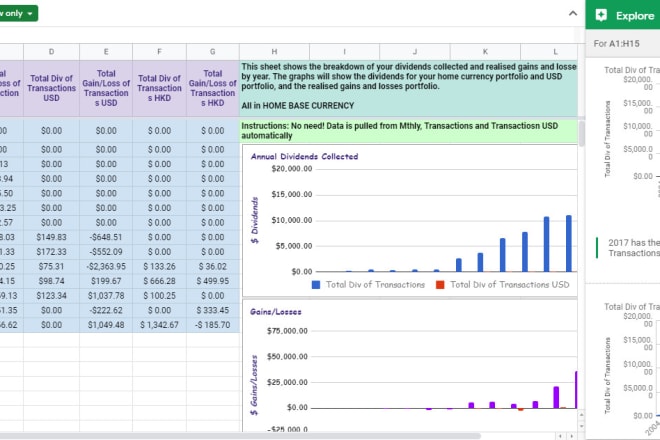660x440 pixels.
Task: Select the cell with -$222.62
Action: [x=106, y=310]
